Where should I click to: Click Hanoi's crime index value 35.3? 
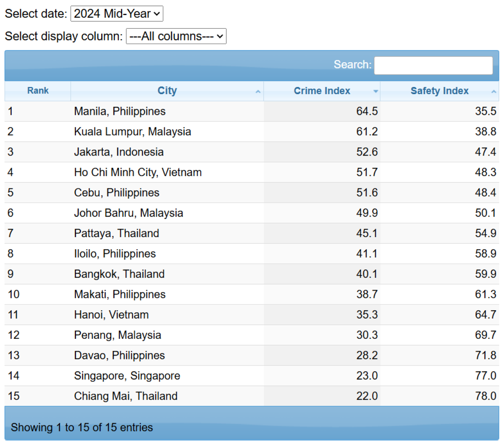pos(367,314)
